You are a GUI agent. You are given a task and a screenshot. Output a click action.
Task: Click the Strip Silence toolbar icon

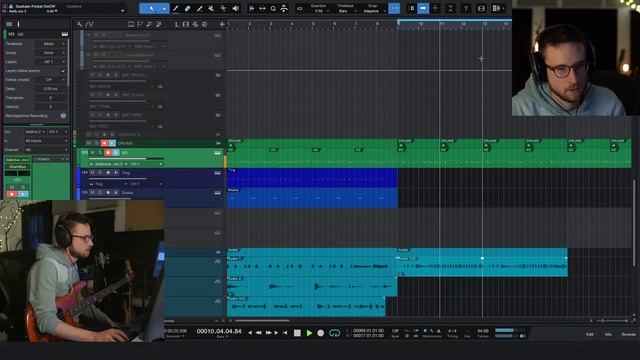(x=251, y=9)
